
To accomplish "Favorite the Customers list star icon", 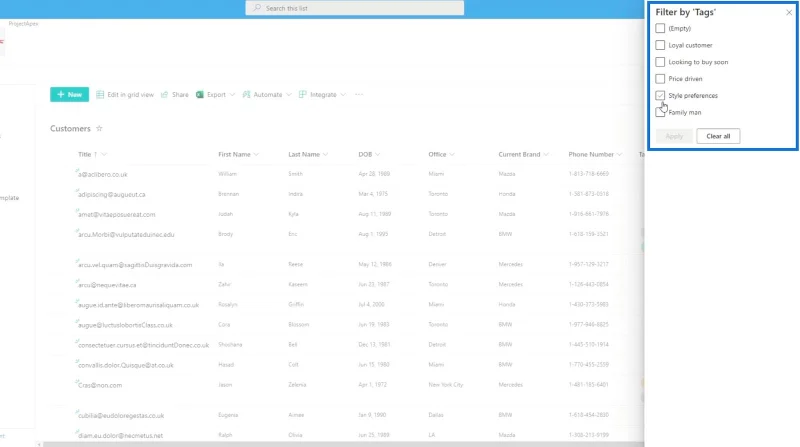I will pyautogui.click(x=99, y=129).
